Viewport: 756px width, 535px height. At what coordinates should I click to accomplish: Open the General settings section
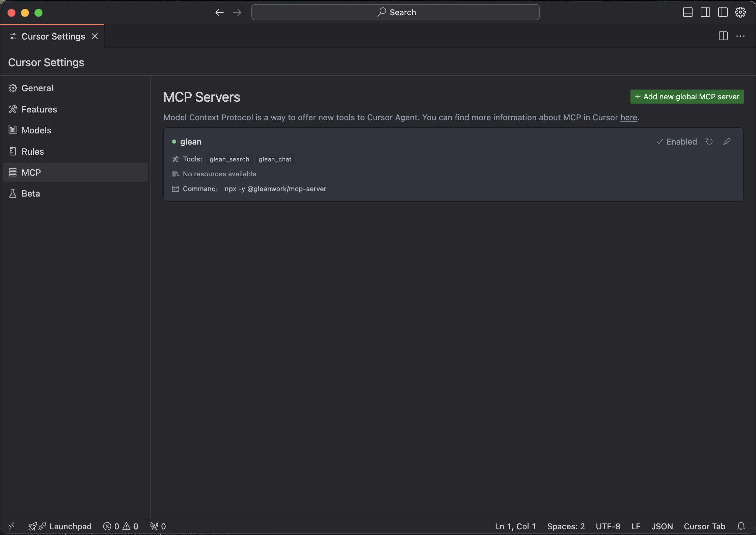coord(37,88)
